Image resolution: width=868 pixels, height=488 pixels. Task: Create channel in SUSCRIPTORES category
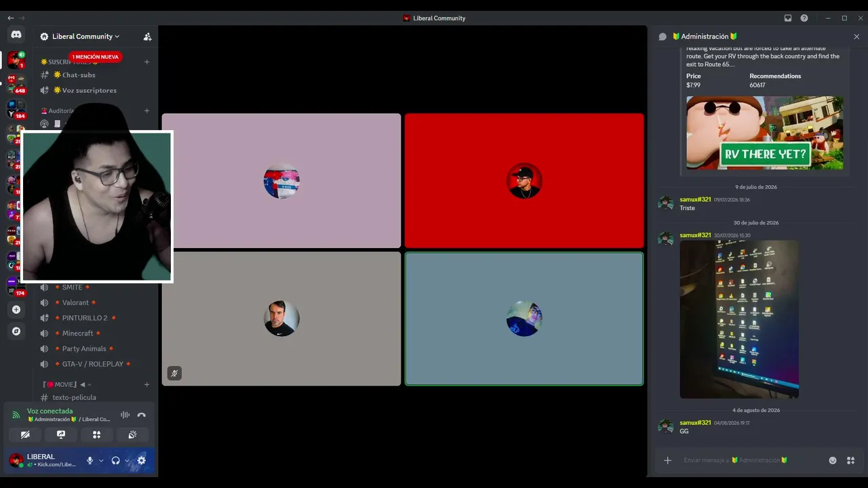[146, 62]
